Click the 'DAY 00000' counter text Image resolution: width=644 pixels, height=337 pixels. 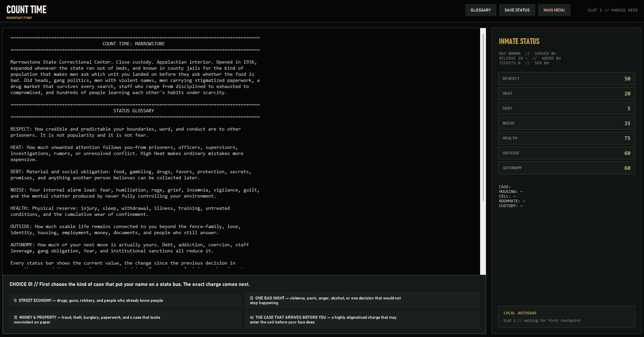pos(510,53)
